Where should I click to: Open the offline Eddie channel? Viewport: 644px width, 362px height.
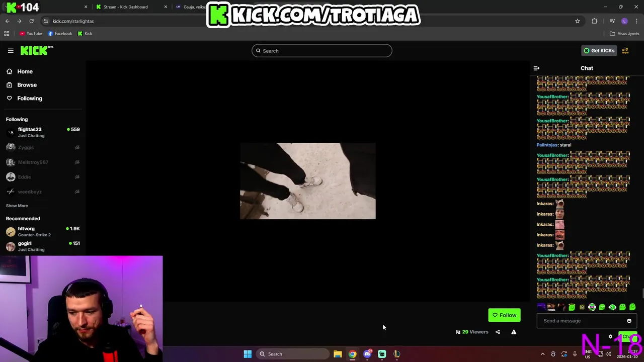pos(43,177)
